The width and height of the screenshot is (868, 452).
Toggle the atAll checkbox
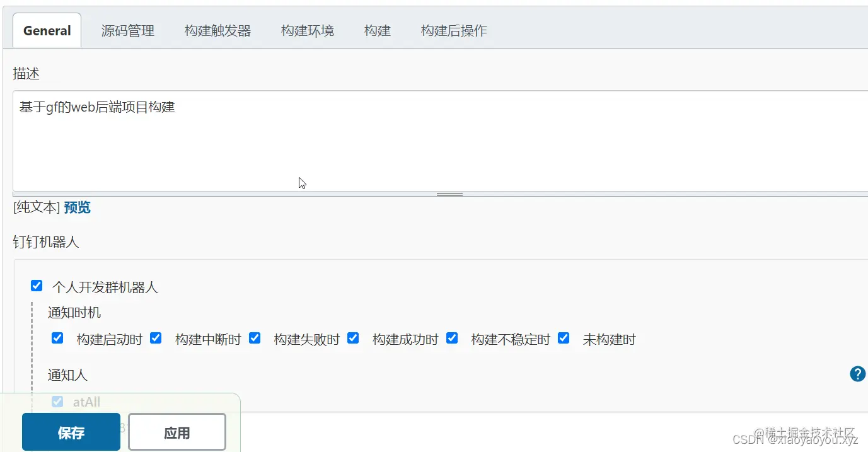[57, 401]
